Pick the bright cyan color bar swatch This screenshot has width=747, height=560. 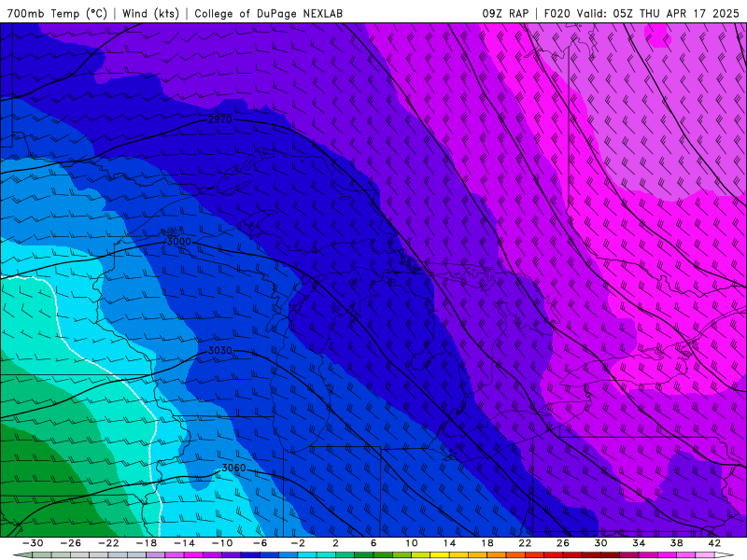coord(307,555)
